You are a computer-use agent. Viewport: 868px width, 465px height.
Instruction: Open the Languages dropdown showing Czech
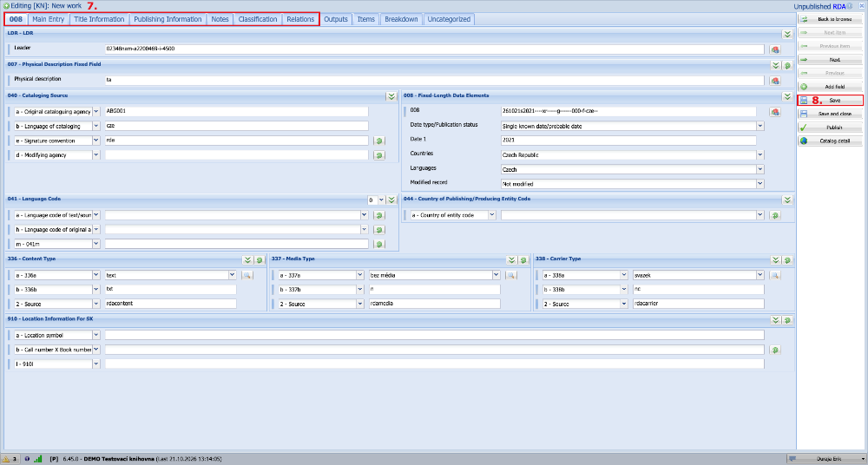[760, 169]
